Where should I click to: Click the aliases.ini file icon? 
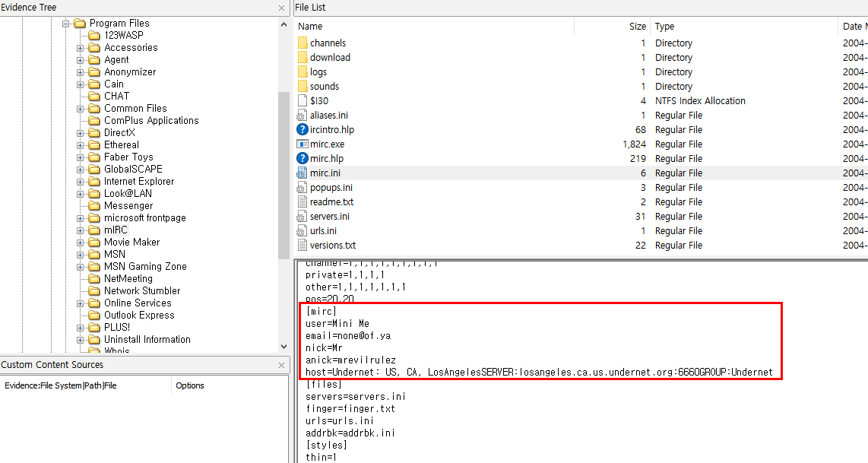303,116
